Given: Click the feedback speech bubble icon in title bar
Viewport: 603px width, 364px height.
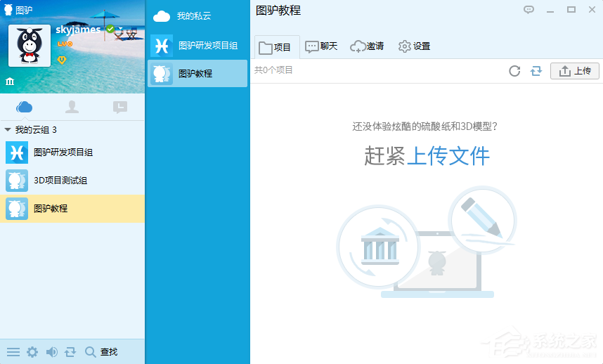Looking at the screenshot, I should pyautogui.click(x=529, y=10).
